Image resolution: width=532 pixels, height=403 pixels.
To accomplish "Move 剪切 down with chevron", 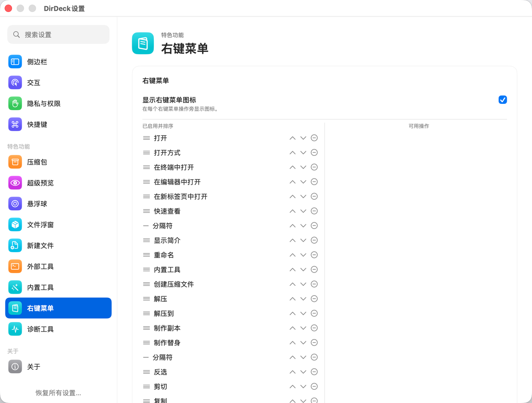I will pyautogui.click(x=303, y=387).
